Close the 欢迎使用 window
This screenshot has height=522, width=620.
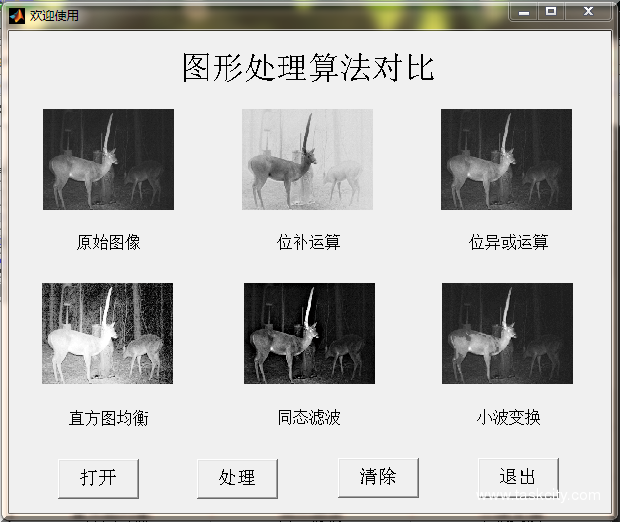(x=588, y=11)
